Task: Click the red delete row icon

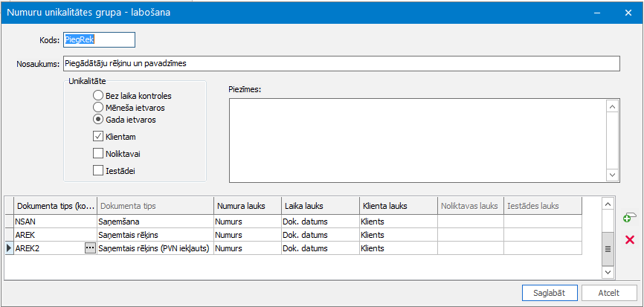Action: click(629, 239)
